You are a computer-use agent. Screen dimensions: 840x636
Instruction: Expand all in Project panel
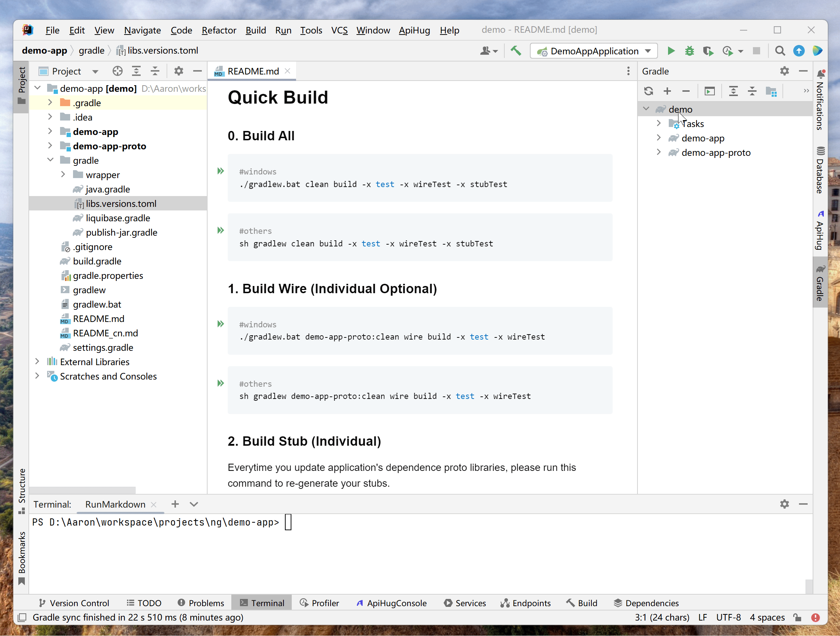pos(136,71)
